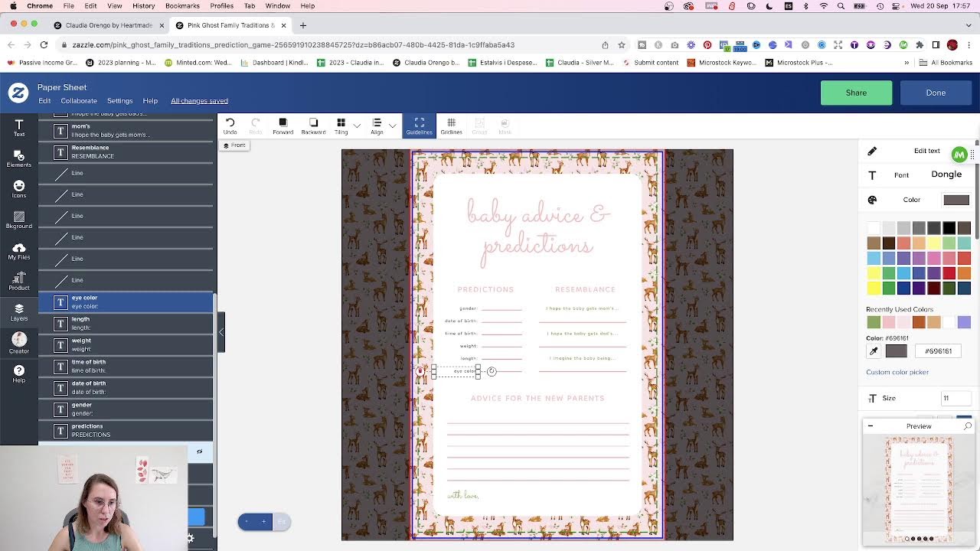This screenshot has height=551, width=980.
Task: Click the color palette icon
Action: click(872, 200)
